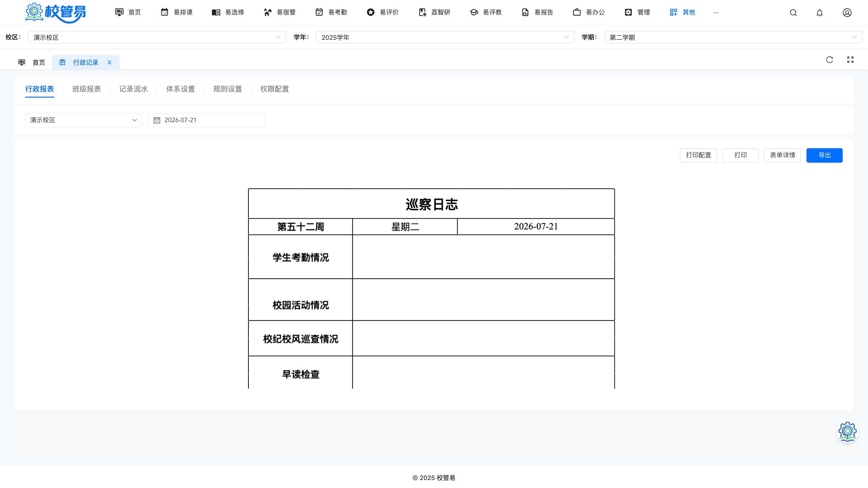Click the 校管易 logo
The image size is (868, 488).
[55, 13]
